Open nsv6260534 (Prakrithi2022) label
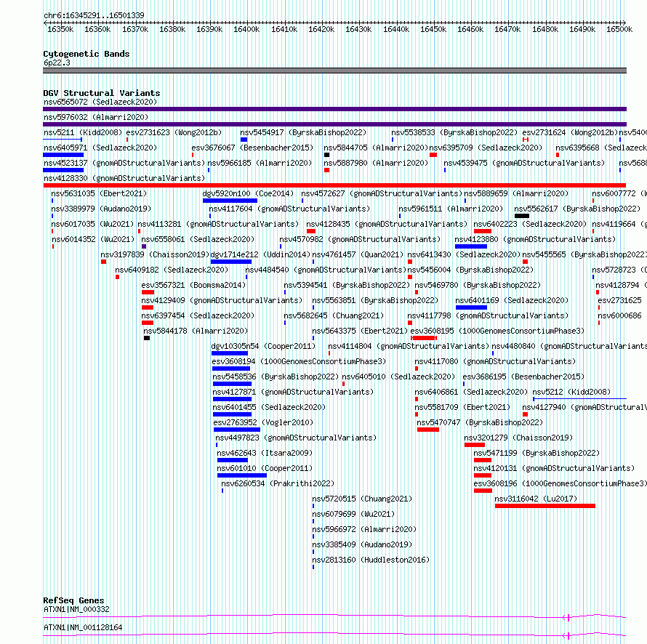 click(x=278, y=483)
